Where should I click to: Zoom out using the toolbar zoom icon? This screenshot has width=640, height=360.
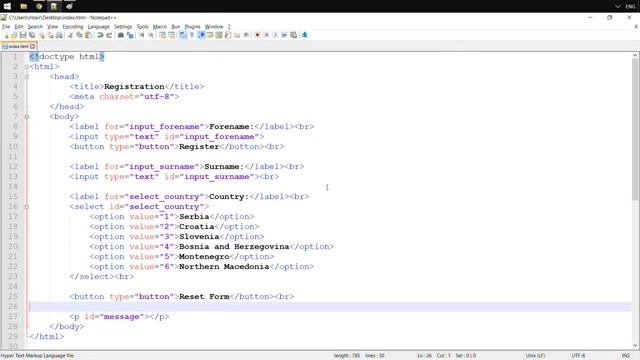pyautogui.click(x=151, y=35)
